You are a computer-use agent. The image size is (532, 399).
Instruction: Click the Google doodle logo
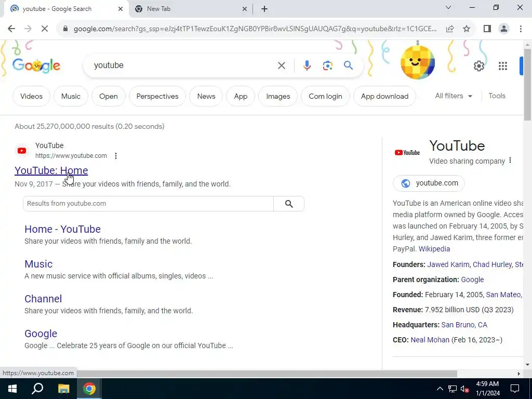36,65
